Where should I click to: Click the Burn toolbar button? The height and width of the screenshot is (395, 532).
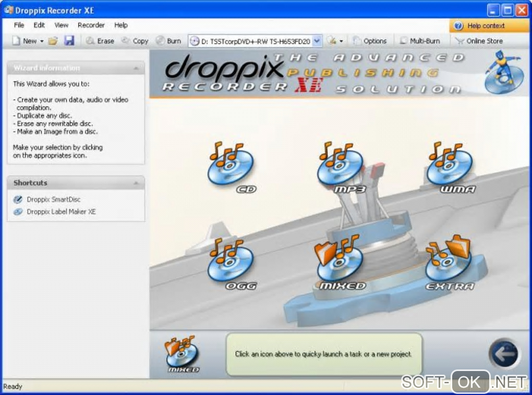(168, 41)
